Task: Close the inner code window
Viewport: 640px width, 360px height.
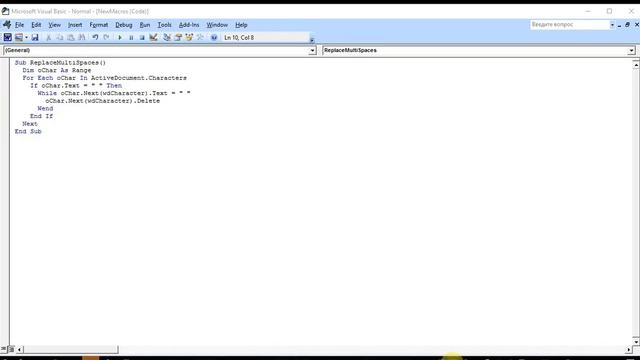Action: (x=636, y=25)
